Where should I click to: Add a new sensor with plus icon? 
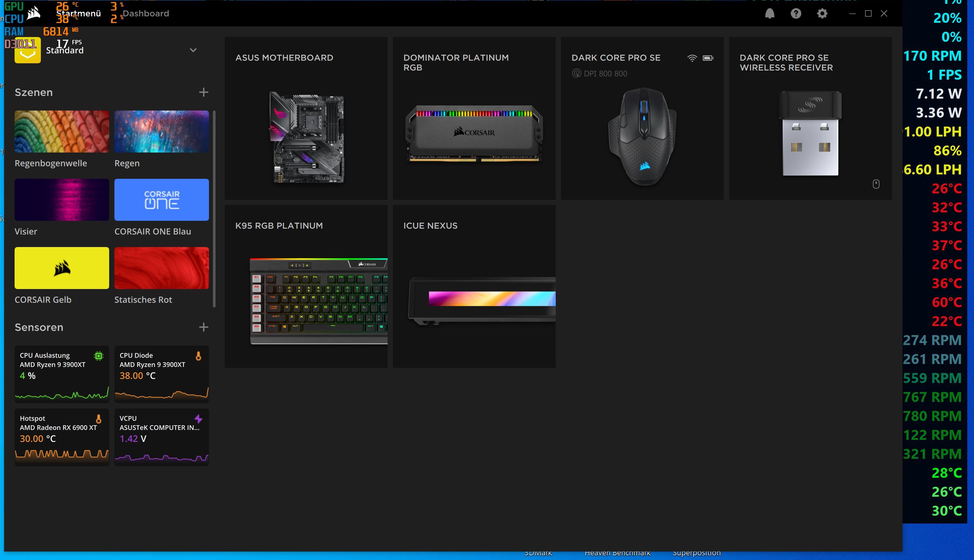pos(203,327)
